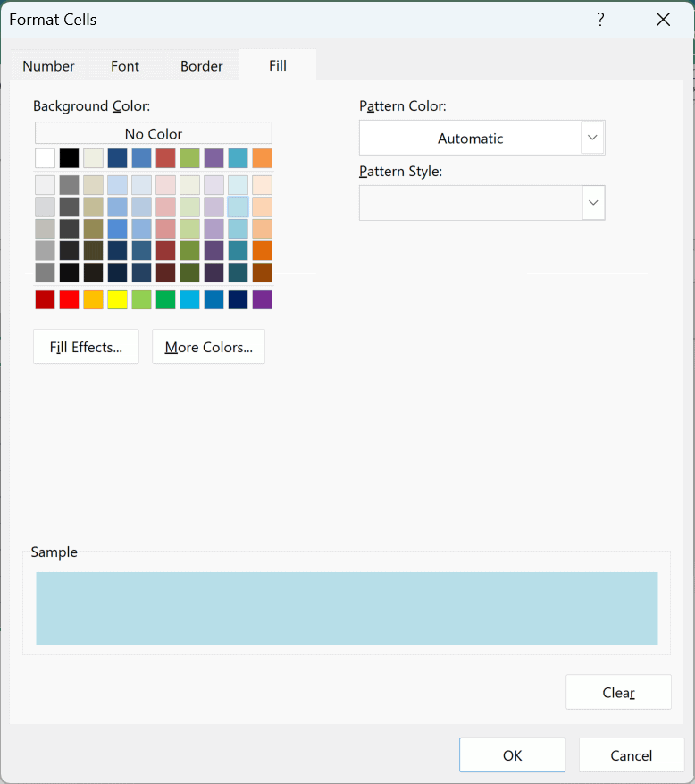
Task: Pick the green standard color swatch
Action: click(165, 299)
